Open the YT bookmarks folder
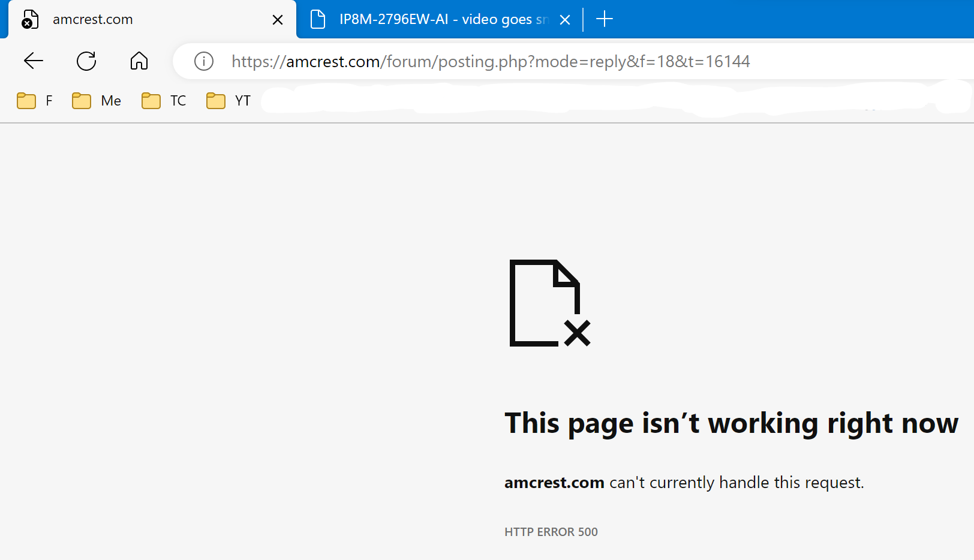 pos(229,101)
